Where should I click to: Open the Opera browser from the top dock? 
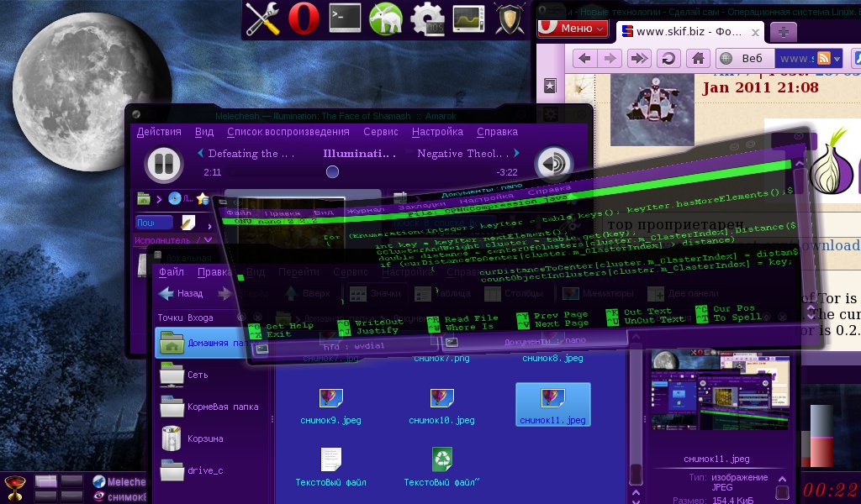pos(304,18)
